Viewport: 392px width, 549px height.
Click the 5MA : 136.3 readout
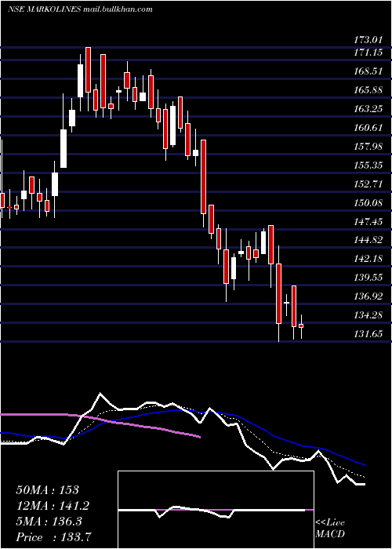point(49,522)
